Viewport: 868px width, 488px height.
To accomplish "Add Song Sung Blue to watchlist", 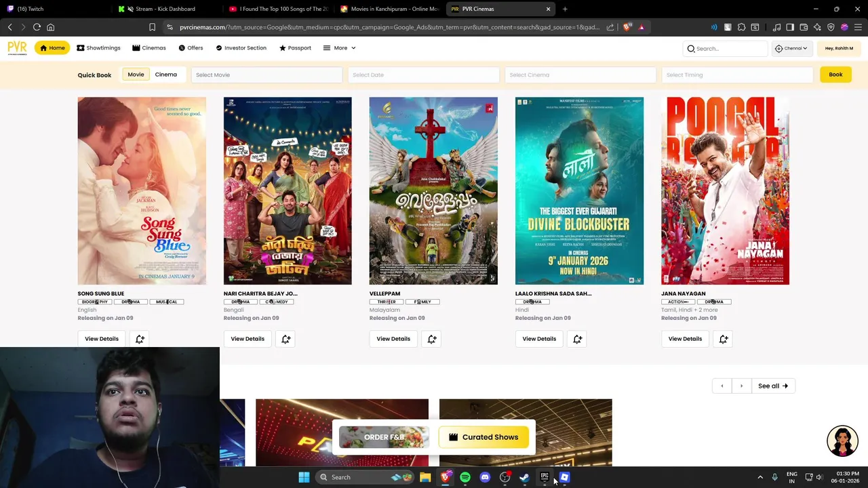I will pos(140,339).
